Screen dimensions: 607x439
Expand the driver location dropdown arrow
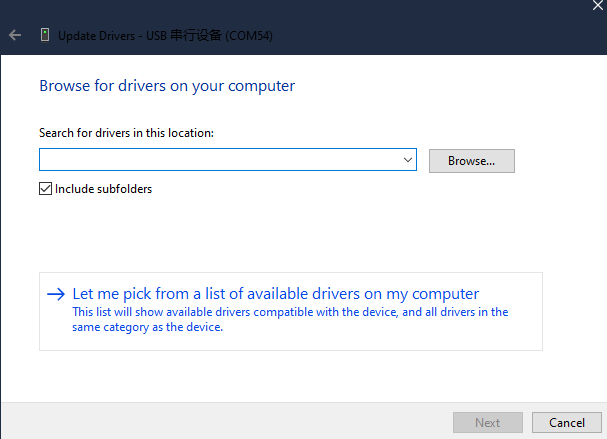407,159
